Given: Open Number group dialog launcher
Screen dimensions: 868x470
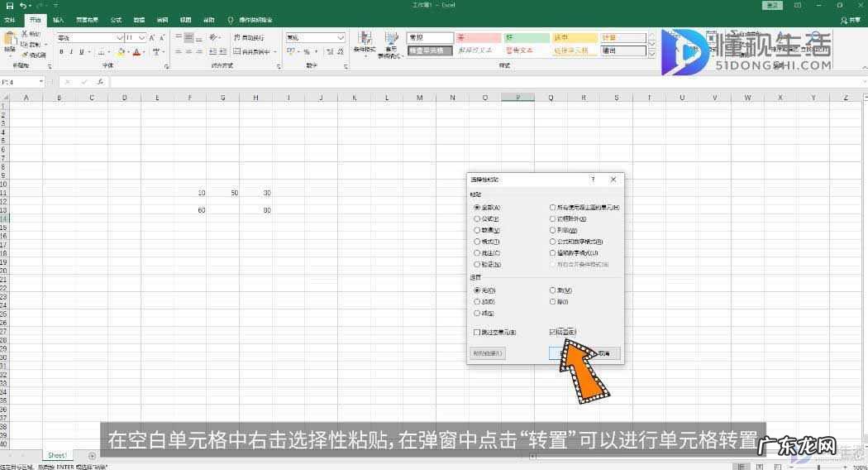Looking at the screenshot, I should (346, 66).
